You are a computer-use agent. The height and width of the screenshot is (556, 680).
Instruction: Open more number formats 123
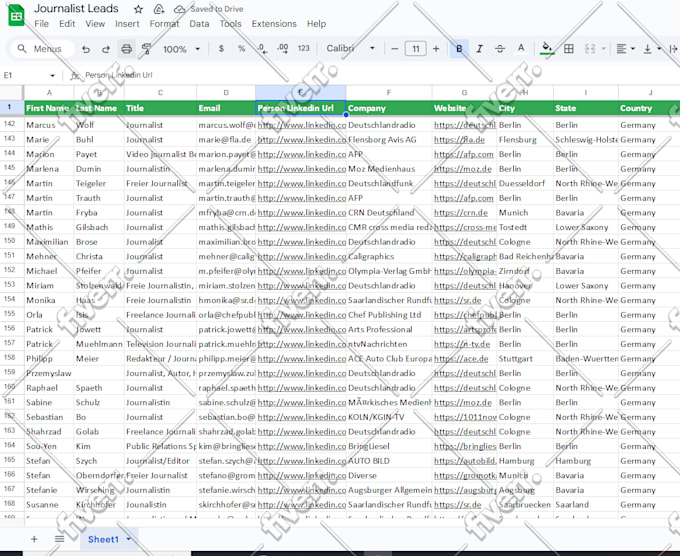[304, 49]
